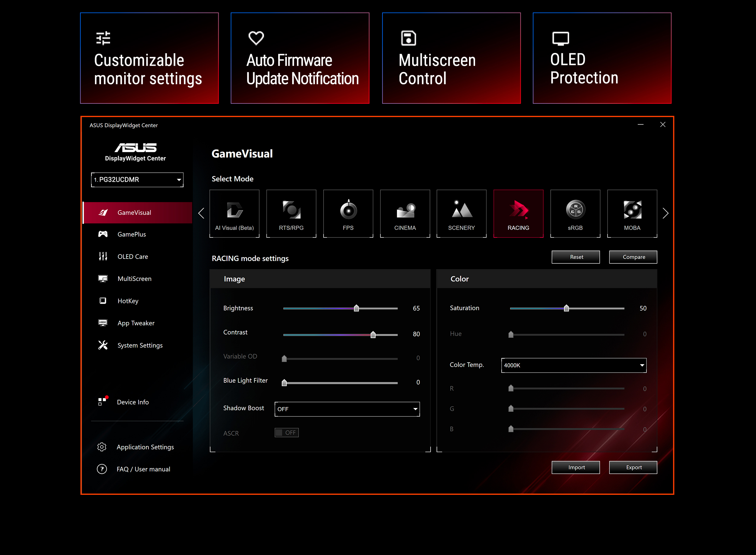Click the Auto Firmware Update Notification card
Viewport: 756px width, 555px height.
300,58
